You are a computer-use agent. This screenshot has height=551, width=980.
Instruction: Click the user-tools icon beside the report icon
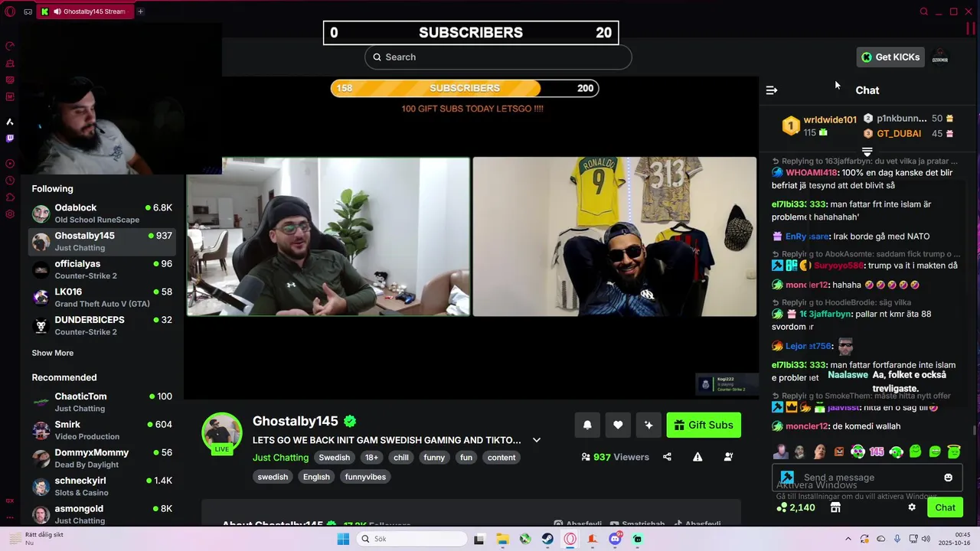coord(728,457)
